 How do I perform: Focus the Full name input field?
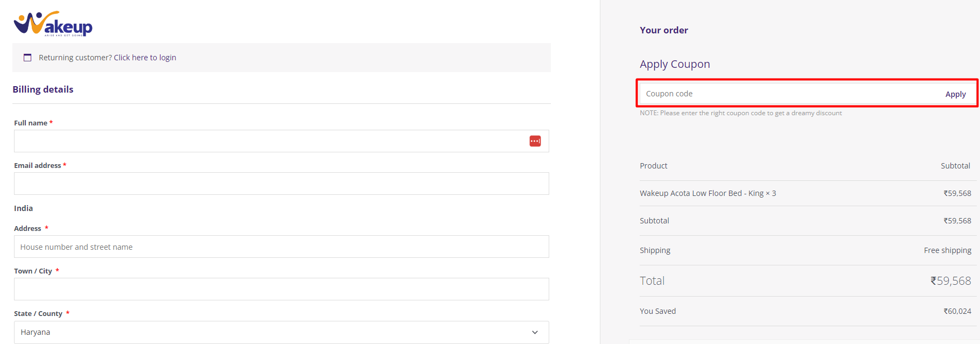point(281,141)
